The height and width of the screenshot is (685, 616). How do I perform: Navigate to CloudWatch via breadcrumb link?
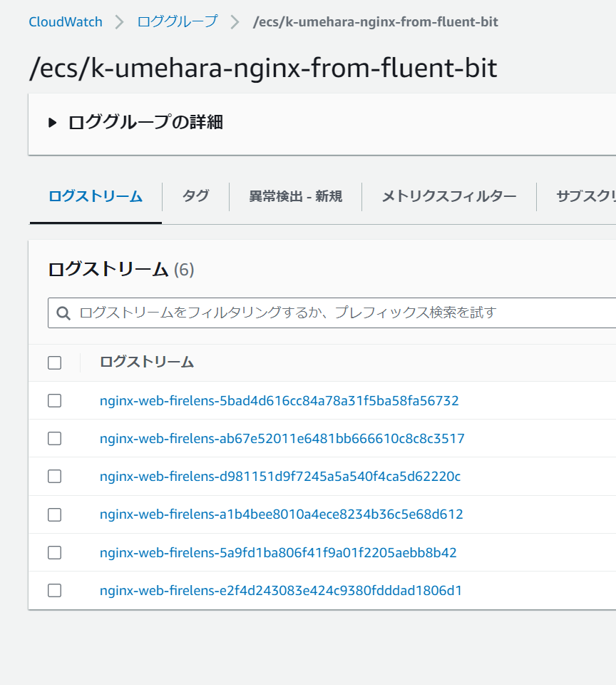64,22
